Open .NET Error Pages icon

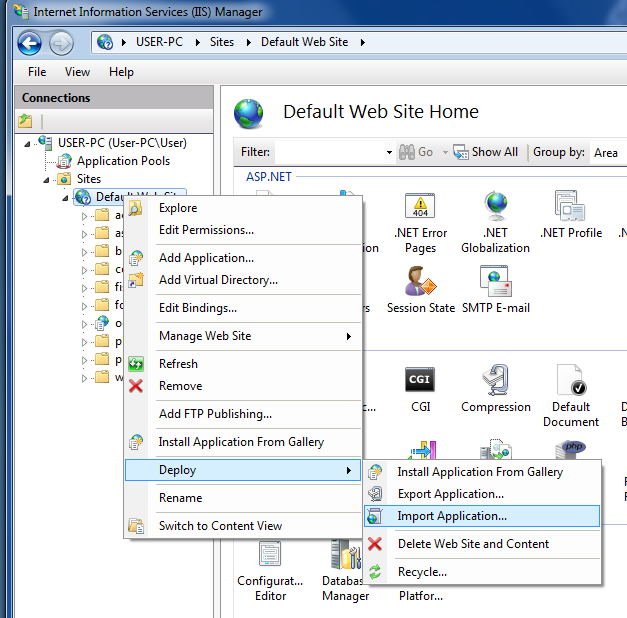coord(420,209)
